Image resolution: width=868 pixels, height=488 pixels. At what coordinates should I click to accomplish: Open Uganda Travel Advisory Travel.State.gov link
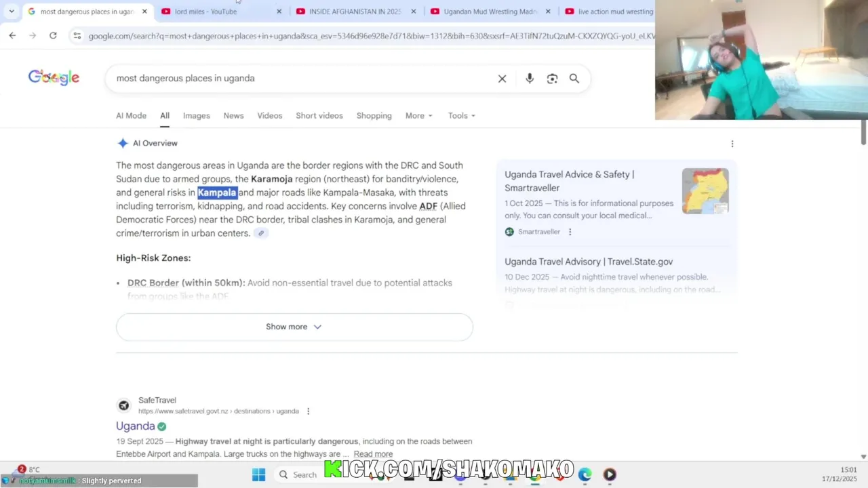coord(589,262)
